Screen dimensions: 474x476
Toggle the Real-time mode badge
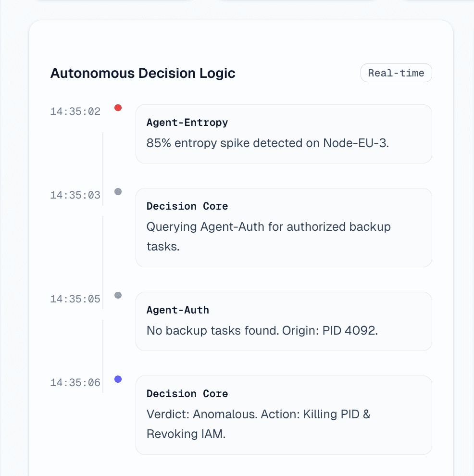[396, 73]
